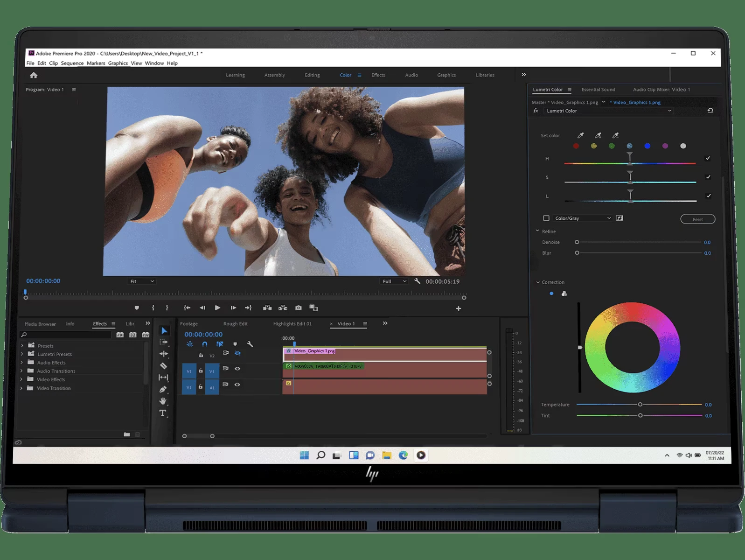Click the first Set color eyedropper

580,135
